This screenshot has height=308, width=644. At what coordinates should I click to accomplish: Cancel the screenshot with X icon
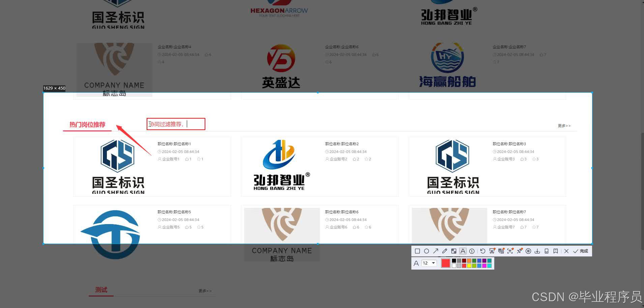pyautogui.click(x=566, y=251)
